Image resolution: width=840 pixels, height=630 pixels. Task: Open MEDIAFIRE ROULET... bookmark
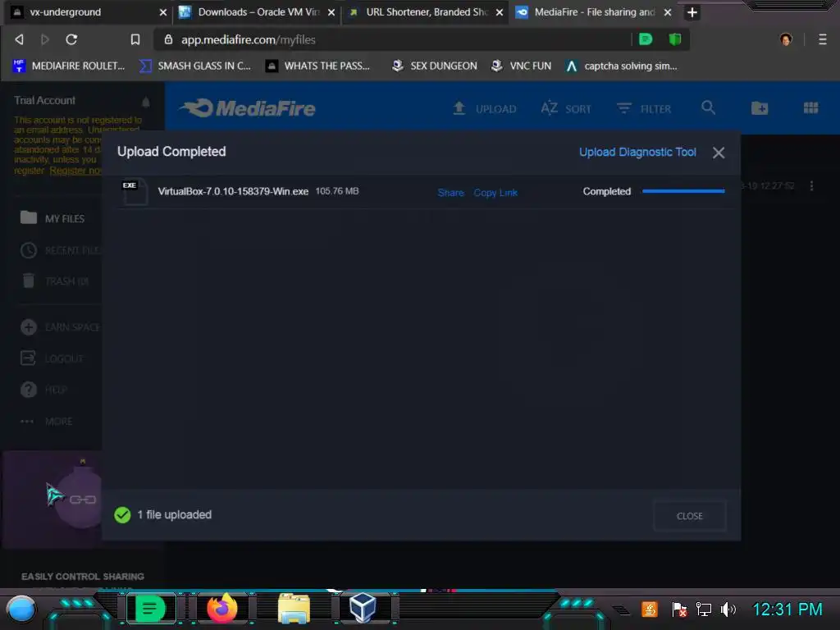(69, 66)
